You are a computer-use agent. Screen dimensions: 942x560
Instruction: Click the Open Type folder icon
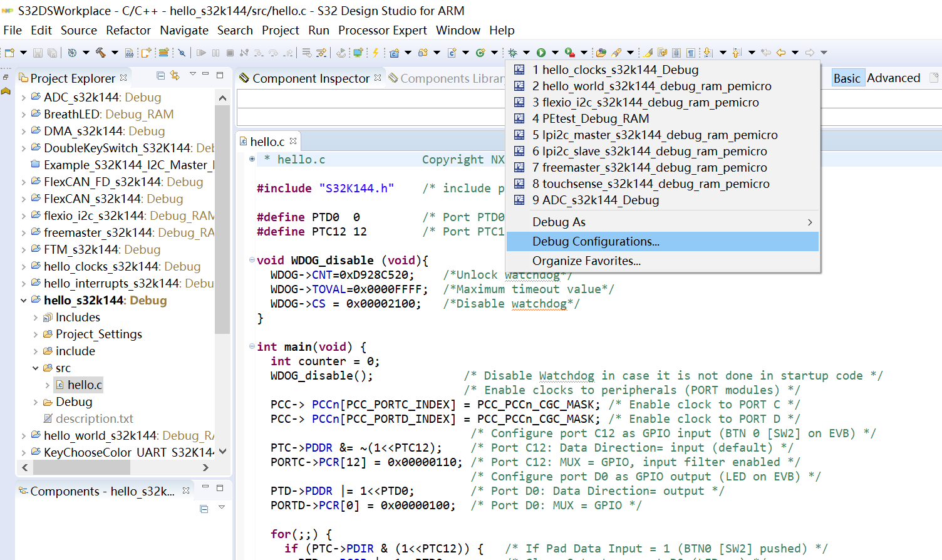[x=601, y=53]
